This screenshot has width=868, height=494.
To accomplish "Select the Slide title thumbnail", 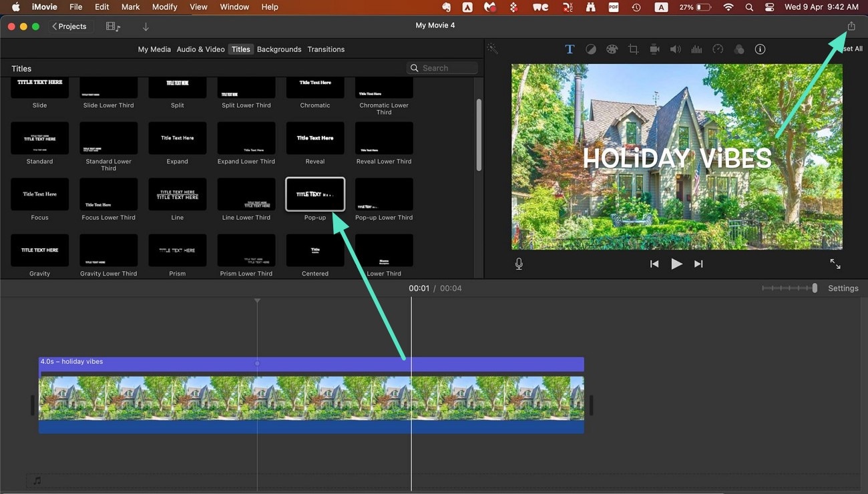I will point(39,87).
